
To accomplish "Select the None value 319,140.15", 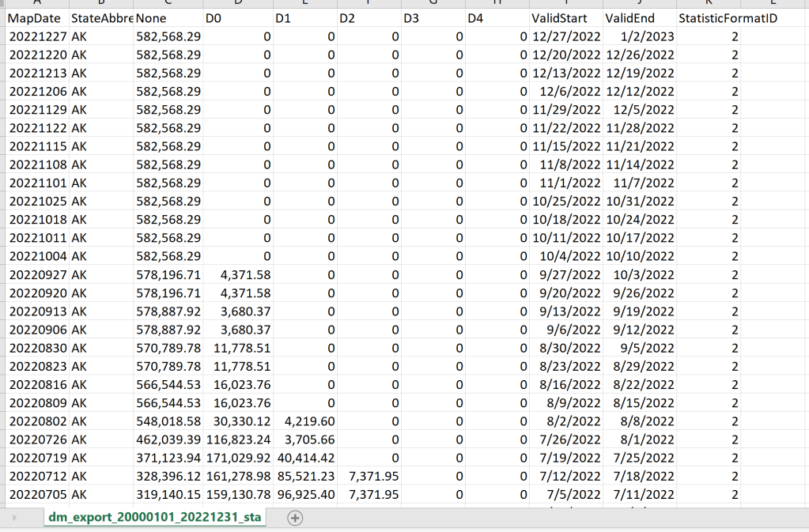I will 168,495.
